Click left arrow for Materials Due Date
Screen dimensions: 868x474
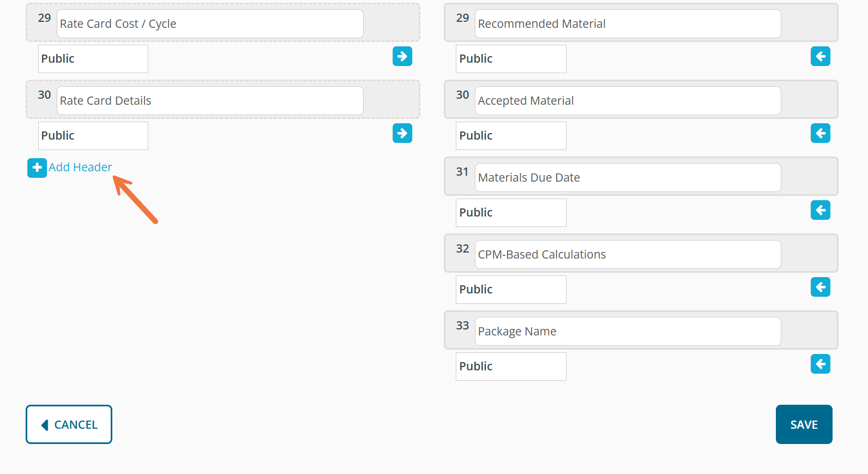820,210
